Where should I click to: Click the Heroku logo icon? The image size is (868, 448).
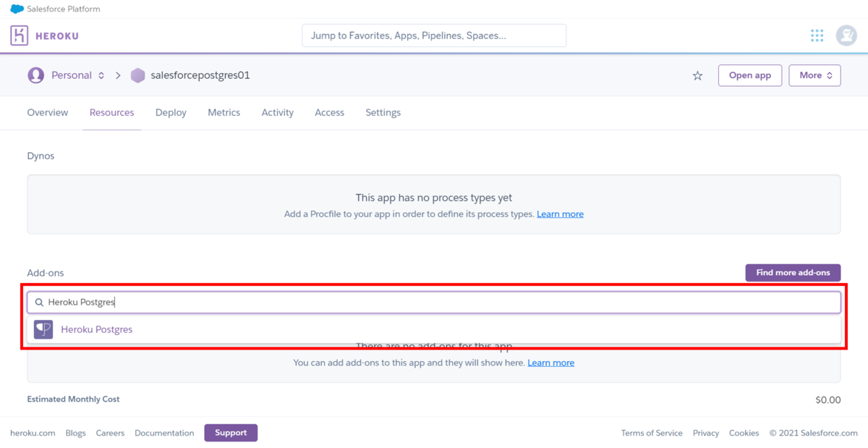20,35
